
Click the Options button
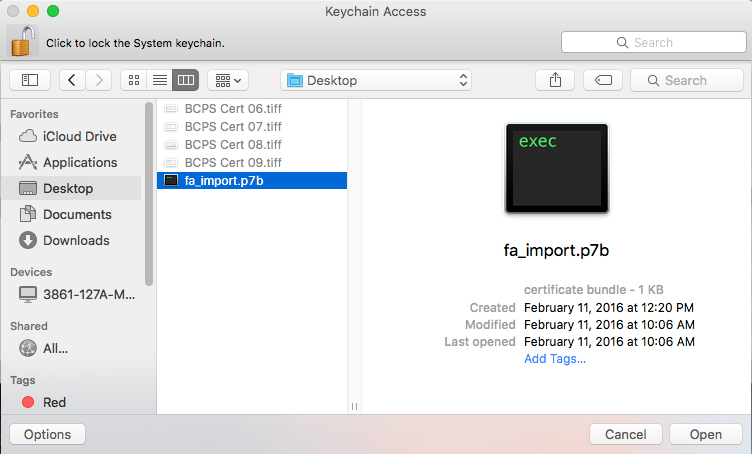coord(47,434)
